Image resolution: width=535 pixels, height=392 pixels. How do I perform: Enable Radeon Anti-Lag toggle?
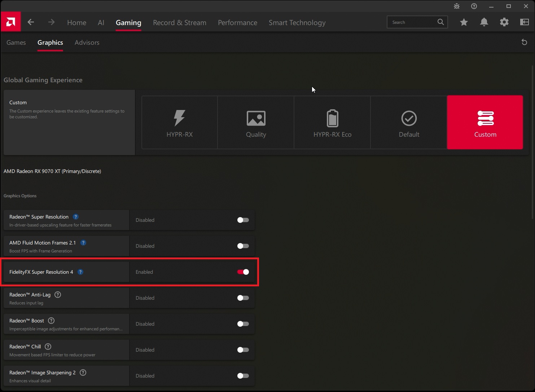click(243, 298)
